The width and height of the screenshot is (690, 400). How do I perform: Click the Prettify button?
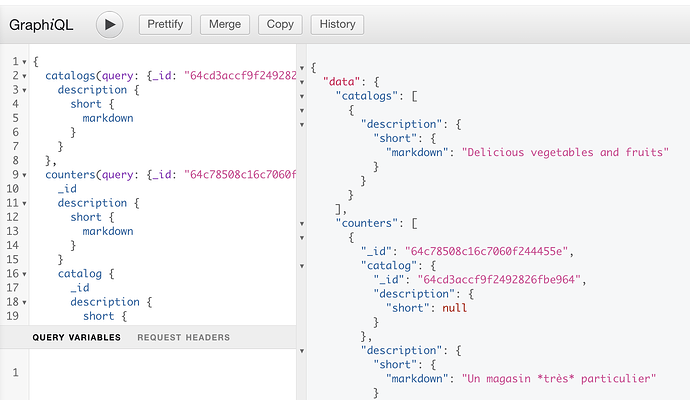click(165, 24)
